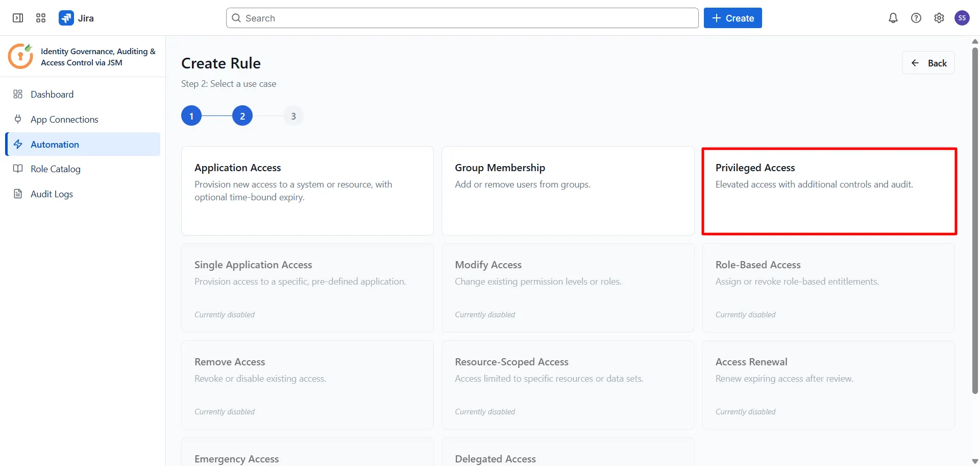Click "Currently disabled" under Access Renewal
This screenshot has width=980, height=466.
[x=745, y=412]
